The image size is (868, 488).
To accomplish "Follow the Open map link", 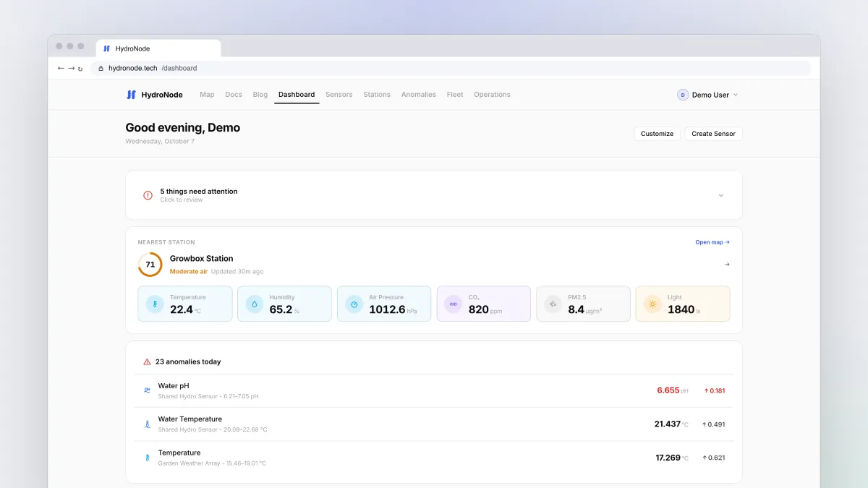I will (x=712, y=242).
